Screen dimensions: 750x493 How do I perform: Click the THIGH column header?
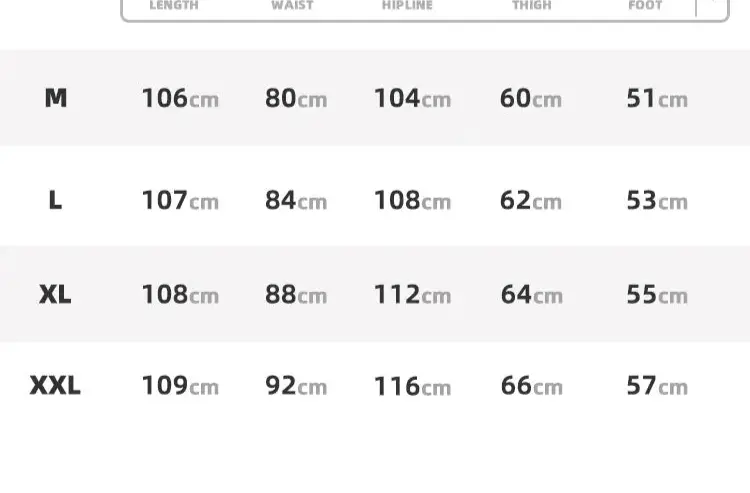pyautogui.click(x=532, y=6)
